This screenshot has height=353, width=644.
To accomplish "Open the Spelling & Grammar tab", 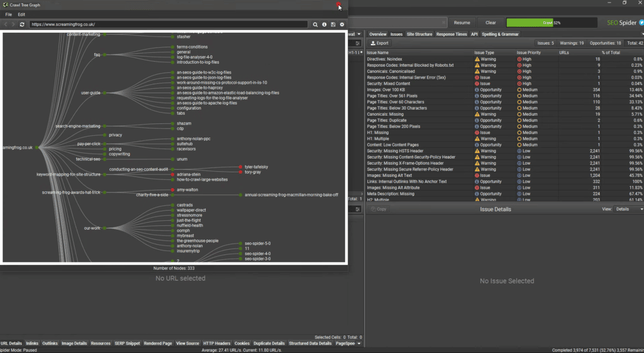I will (x=500, y=34).
